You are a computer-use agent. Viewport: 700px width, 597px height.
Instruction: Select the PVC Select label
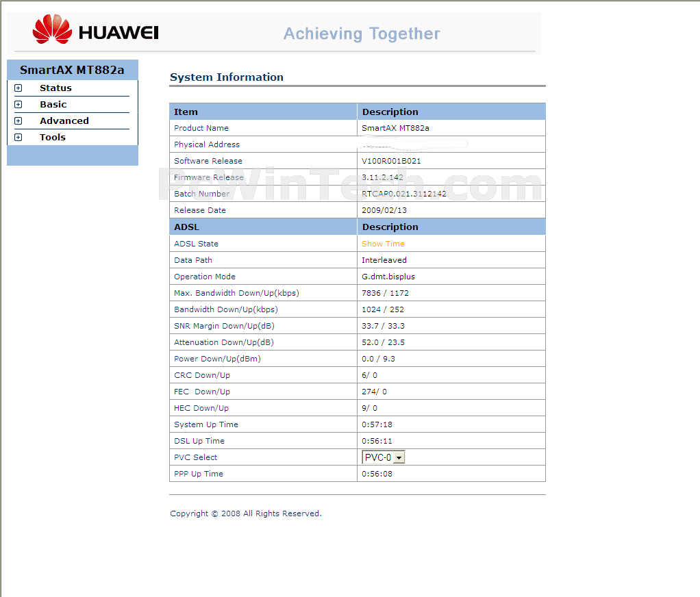point(195,457)
